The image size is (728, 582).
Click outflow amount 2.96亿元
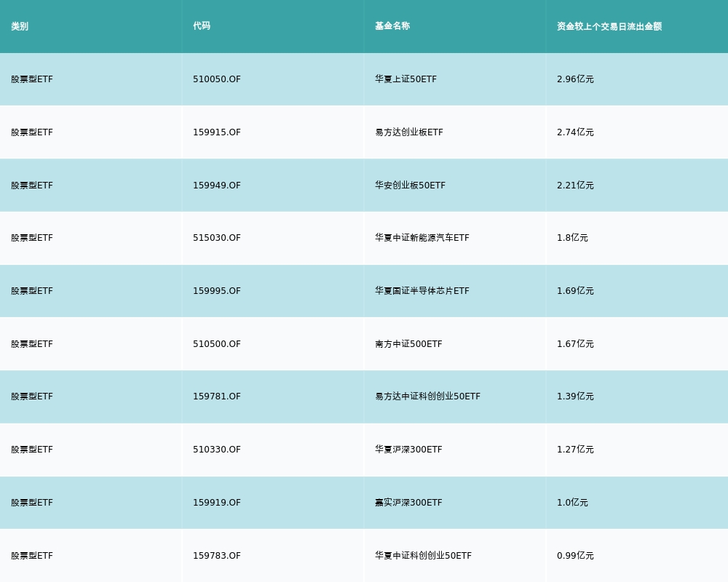575,79
